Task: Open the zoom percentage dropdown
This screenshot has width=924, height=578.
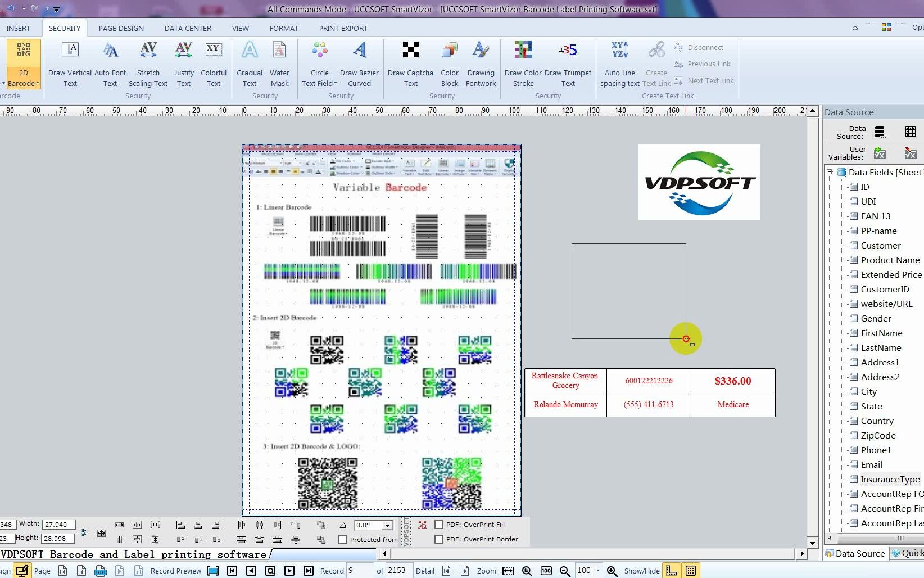Action: click(597, 571)
